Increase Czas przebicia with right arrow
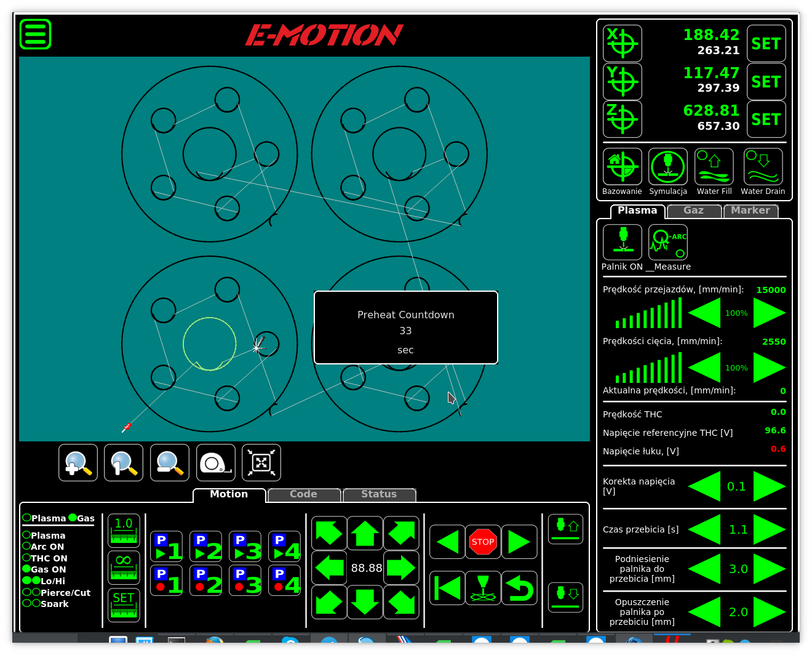The image size is (812, 655). click(x=770, y=530)
